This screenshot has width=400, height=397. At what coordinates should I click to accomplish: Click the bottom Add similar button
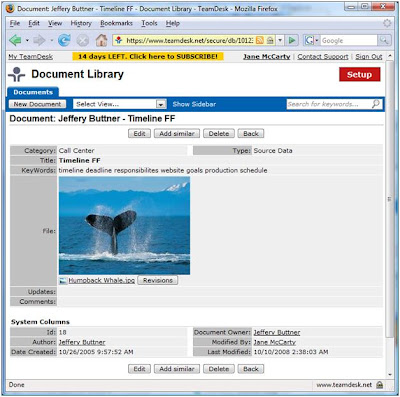pyautogui.click(x=177, y=369)
